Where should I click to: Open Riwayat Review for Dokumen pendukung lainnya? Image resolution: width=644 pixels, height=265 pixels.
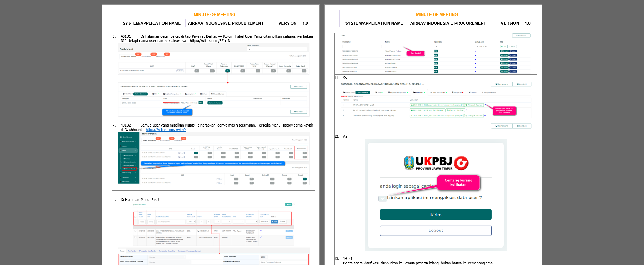tap(474, 116)
